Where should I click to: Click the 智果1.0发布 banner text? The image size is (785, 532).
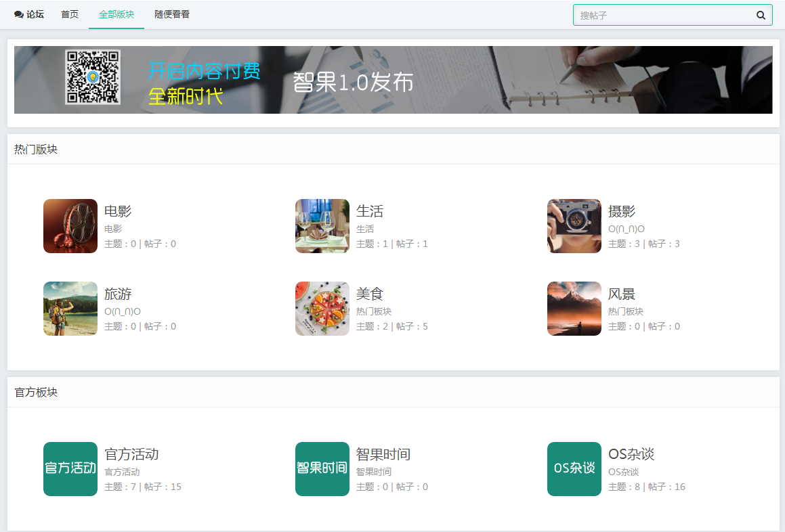(x=353, y=82)
